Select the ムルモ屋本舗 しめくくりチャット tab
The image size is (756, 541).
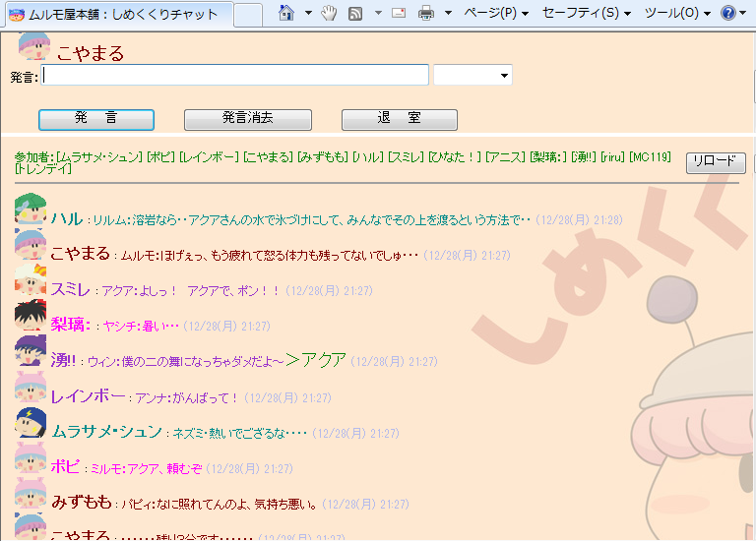[119, 15]
